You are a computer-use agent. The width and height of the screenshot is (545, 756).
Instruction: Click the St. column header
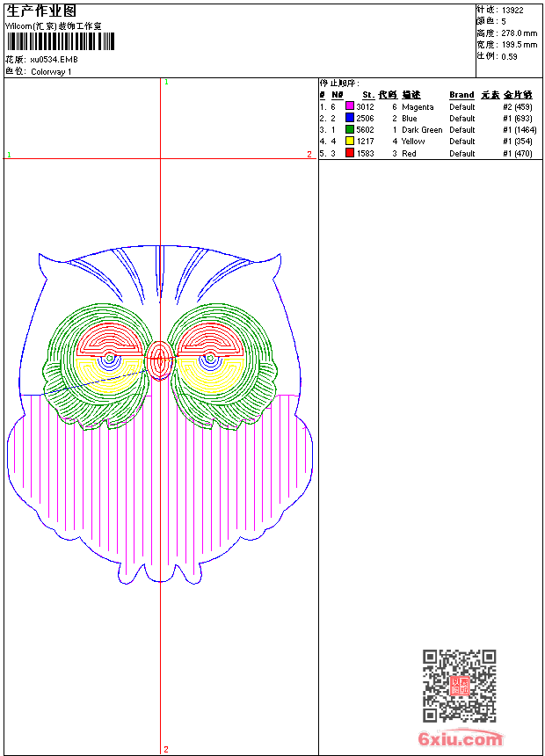tap(368, 95)
